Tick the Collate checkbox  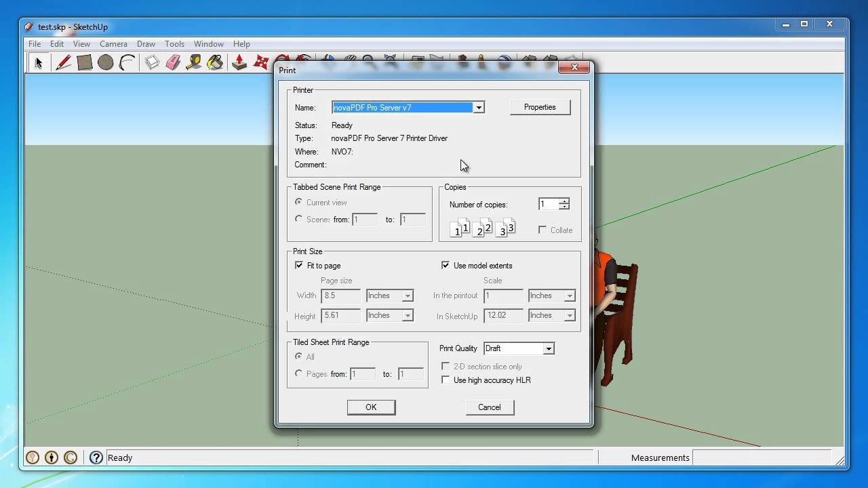pos(542,230)
